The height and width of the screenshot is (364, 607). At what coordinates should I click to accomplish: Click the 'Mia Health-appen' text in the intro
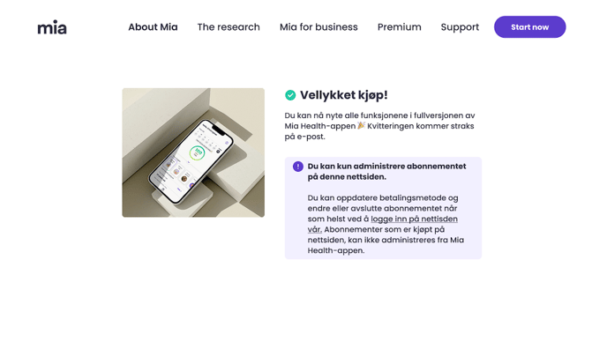319,126
